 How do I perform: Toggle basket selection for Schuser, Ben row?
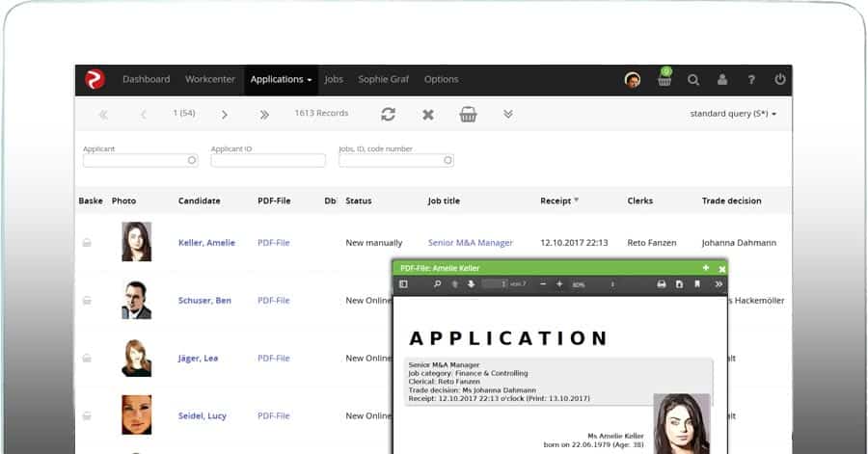(87, 301)
